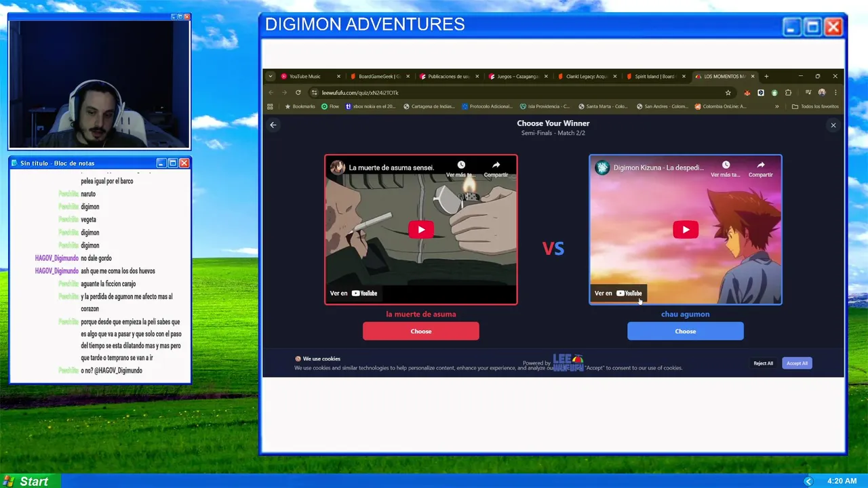Open Protocolo Adicional bookmark
The height and width of the screenshot is (488, 868).
click(488, 106)
